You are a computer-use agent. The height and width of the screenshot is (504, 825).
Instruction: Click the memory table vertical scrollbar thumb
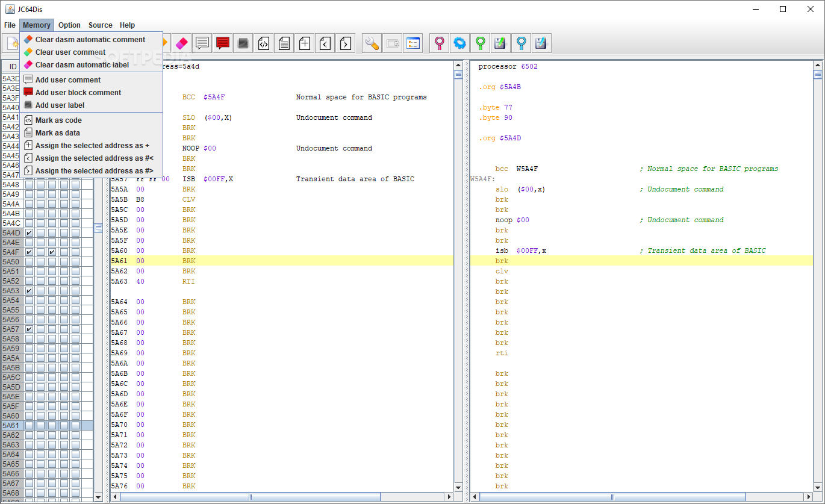[98, 228]
